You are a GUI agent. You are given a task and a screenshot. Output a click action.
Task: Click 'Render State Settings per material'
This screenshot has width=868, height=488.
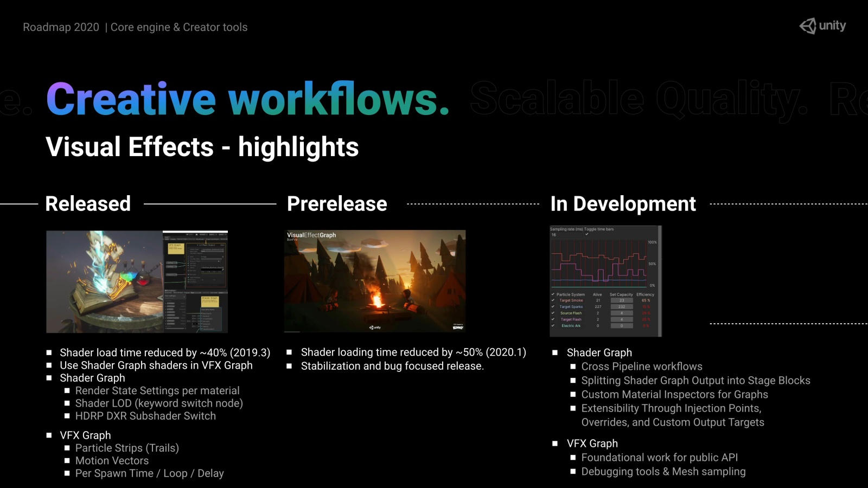(157, 390)
